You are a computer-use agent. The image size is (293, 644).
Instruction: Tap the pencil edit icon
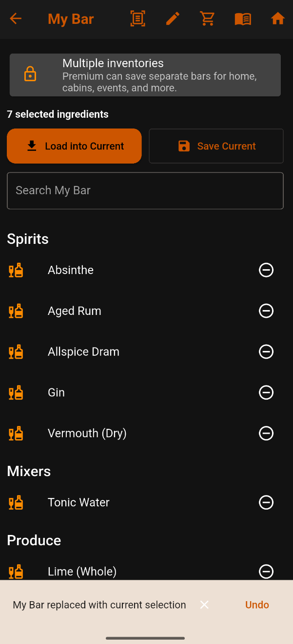coord(173,19)
